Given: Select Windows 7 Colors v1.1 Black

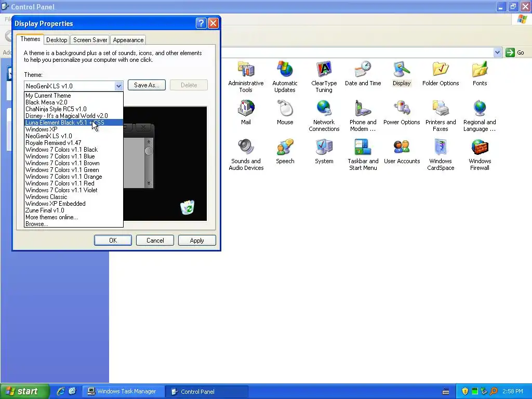Looking at the screenshot, I should pos(74,150).
